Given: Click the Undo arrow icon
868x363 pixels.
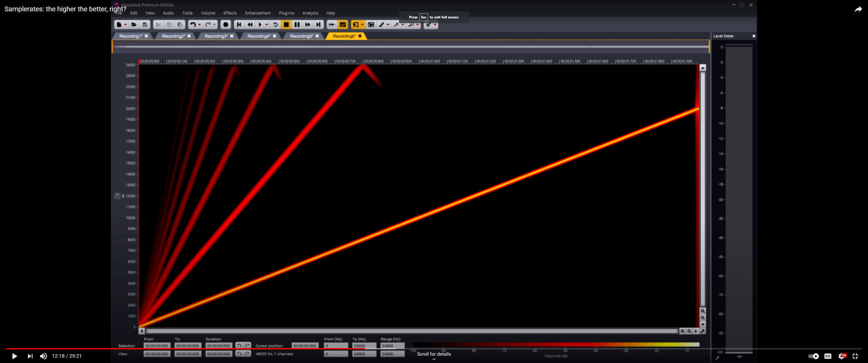Looking at the screenshot, I should click(x=193, y=25).
